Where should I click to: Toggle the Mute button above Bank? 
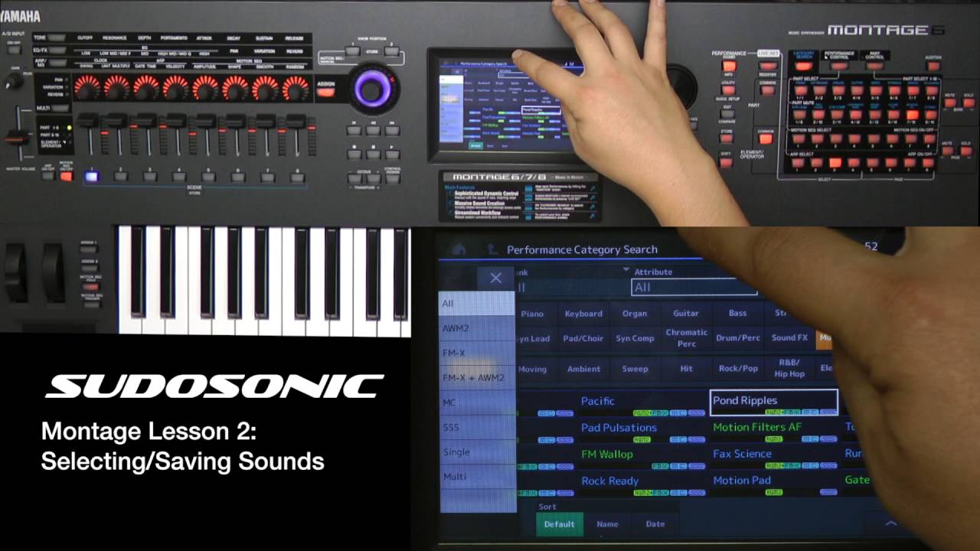pyautogui.click(x=949, y=103)
